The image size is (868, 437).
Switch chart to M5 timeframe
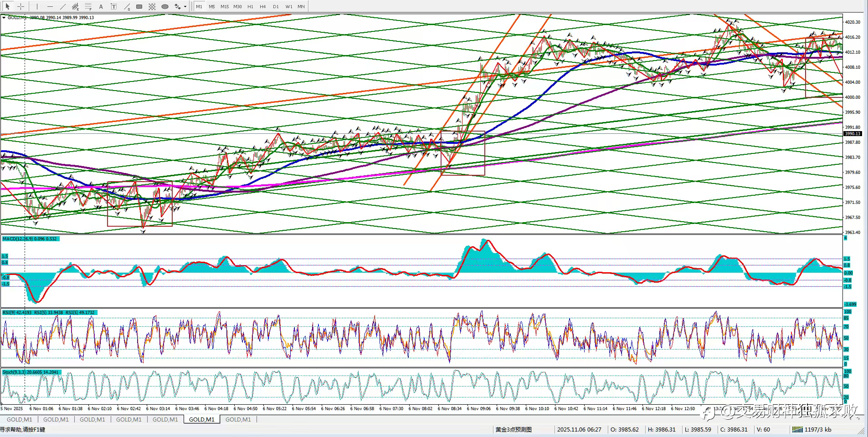tap(212, 6)
